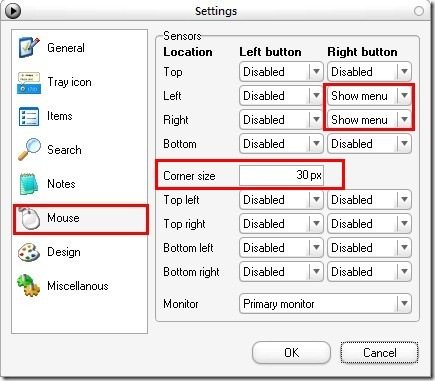Expand Top left corner right button dropdown
Image resolution: width=435 pixels, height=381 pixels.
click(369, 200)
